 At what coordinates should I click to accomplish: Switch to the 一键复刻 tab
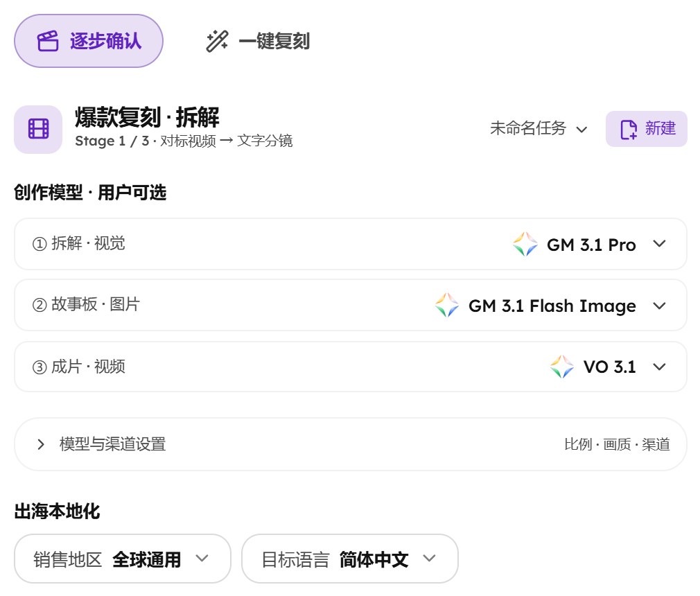(x=258, y=41)
